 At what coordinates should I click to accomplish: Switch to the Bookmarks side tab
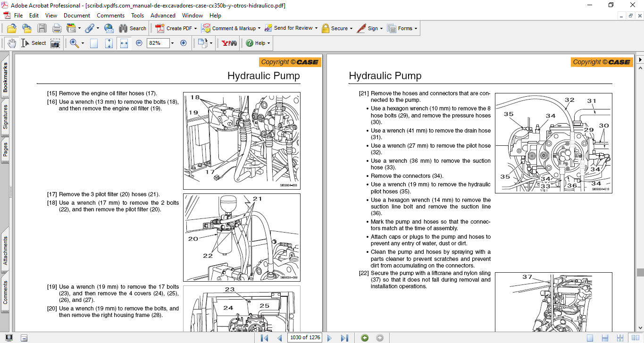point(5,78)
